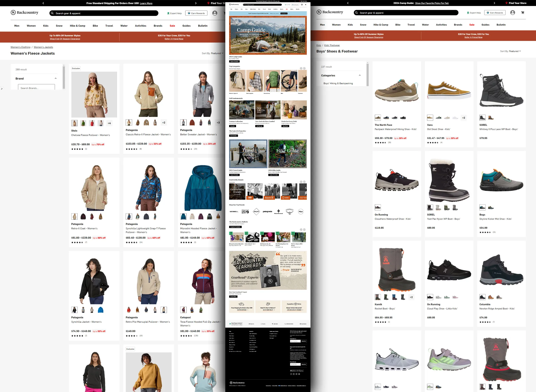
Task: Go to previous announcement on the fleece jackets page
Action: pos(43,3)
